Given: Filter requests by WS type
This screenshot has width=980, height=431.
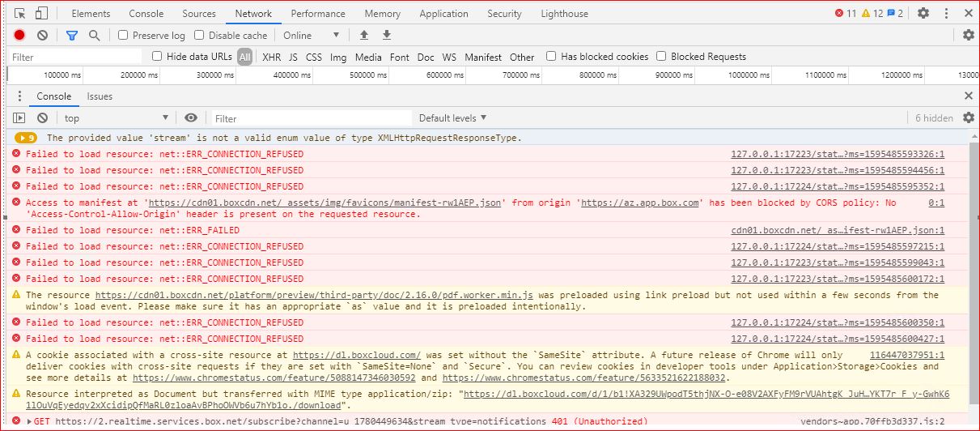Looking at the screenshot, I should [x=449, y=57].
